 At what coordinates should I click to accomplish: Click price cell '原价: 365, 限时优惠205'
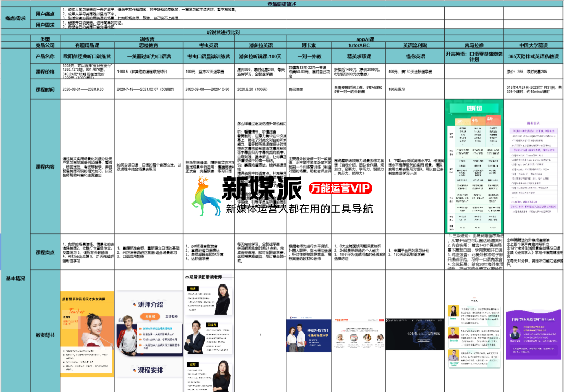[x=533, y=72]
